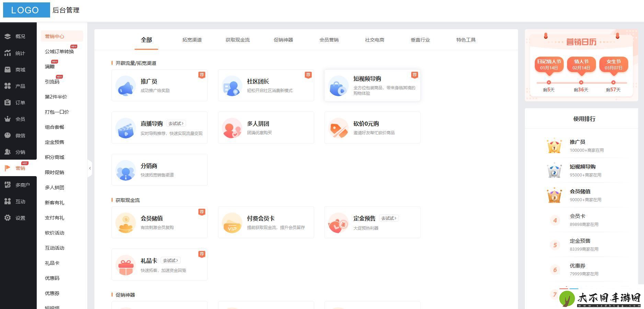Open the 社交电商 tab

(375, 40)
